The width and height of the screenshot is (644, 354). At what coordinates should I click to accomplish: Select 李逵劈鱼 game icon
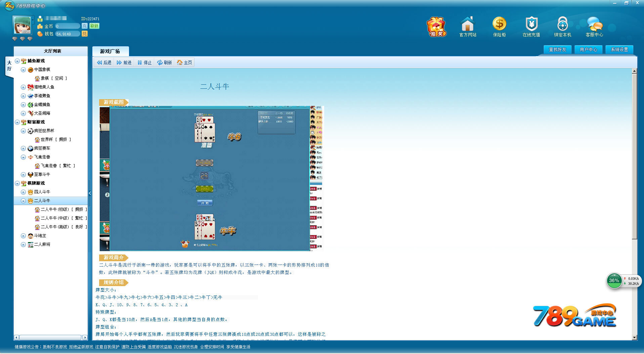point(31,96)
